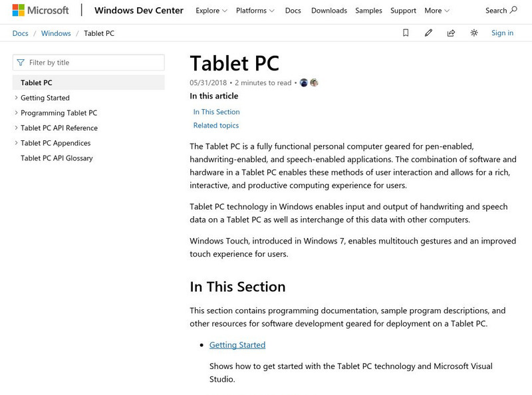532x395 pixels.
Task: Expand the Tablet PC API Reference node
Action: point(16,128)
